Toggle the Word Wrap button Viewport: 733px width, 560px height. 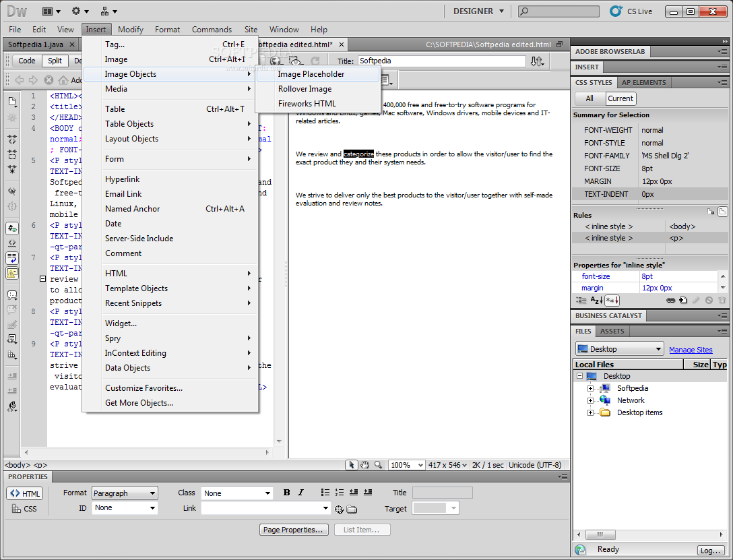pos(12,258)
